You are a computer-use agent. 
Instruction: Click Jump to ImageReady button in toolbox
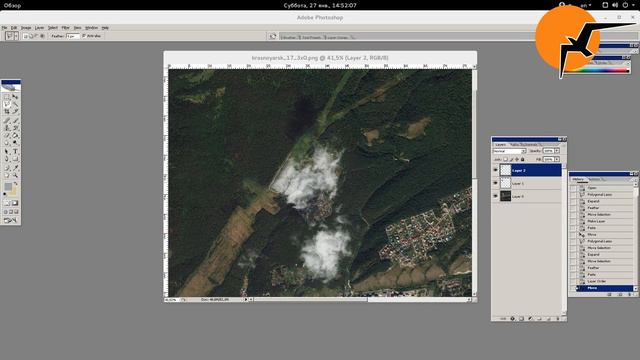click(x=11, y=220)
